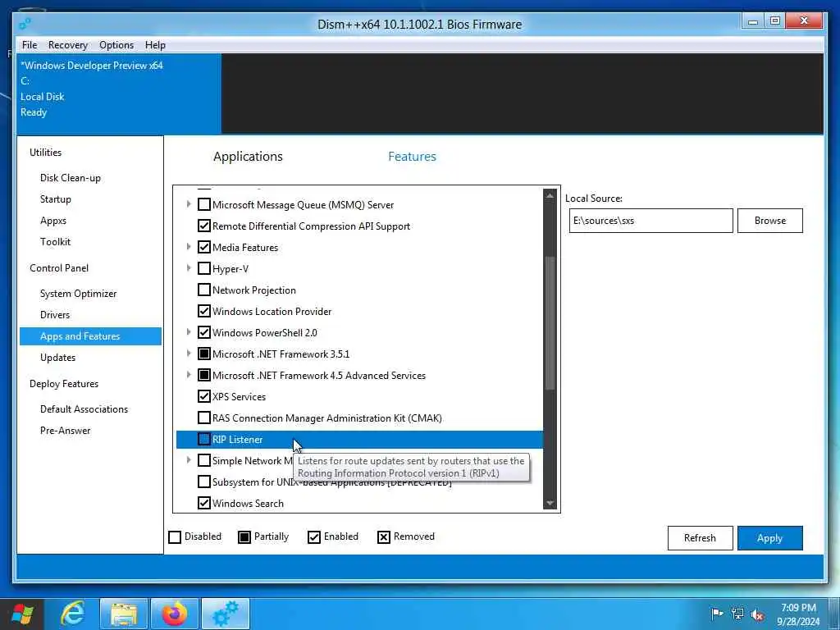840x630 pixels.
Task: Expand the Hyper-V tree node
Action: [188, 268]
